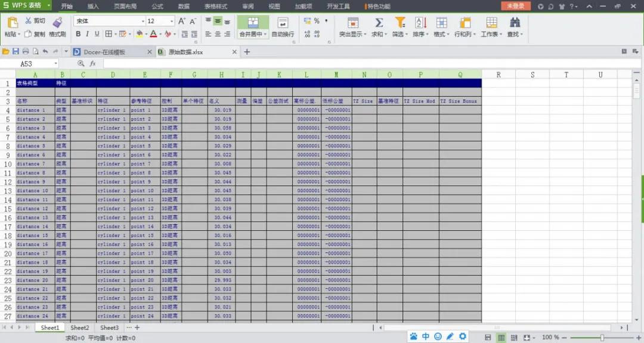Expand the Name Box dropdown beside A53

56,63
